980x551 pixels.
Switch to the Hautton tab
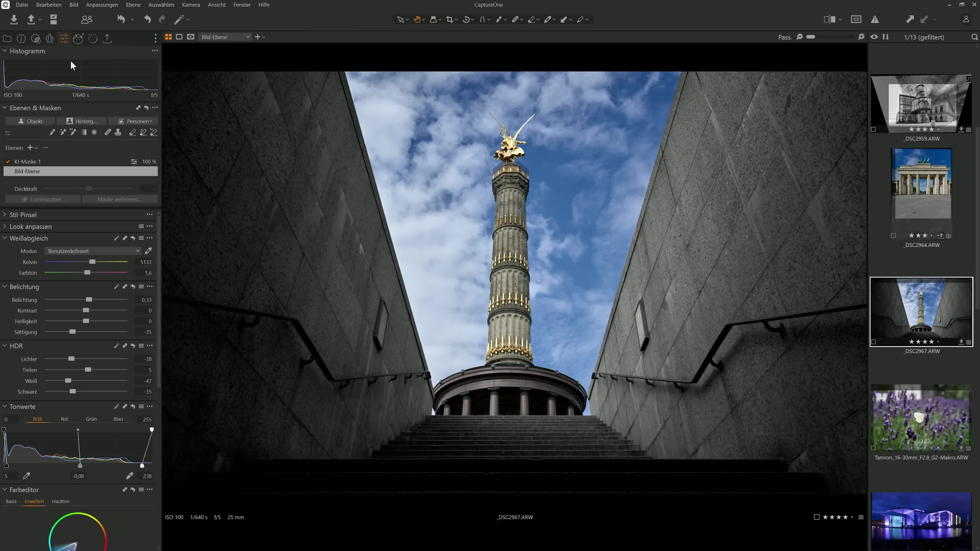(x=60, y=502)
